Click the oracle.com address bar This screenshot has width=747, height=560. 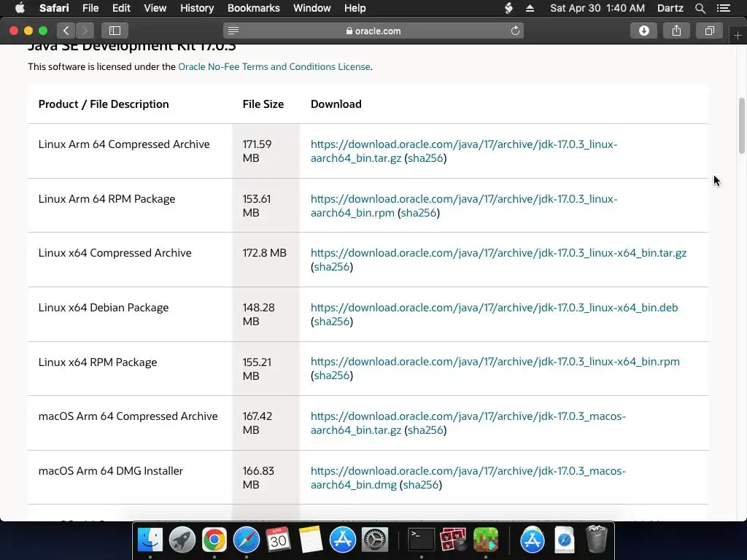[373, 31]
